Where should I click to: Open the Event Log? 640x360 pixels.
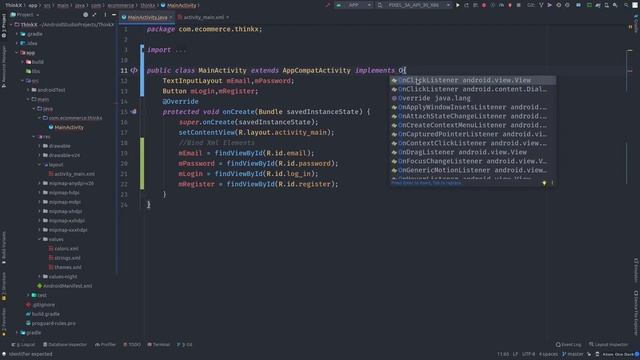[568, 344]
